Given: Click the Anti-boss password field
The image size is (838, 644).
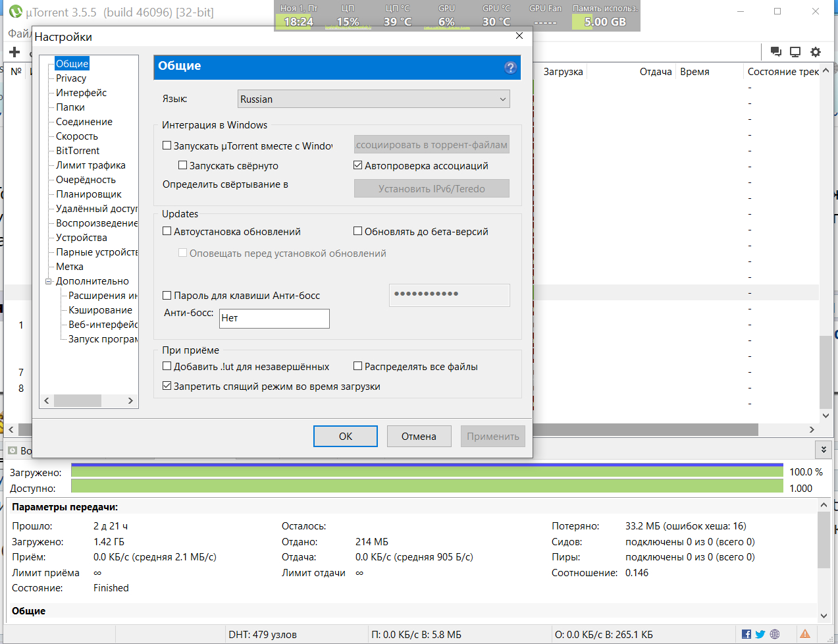Looking at the screenshot, I should coord(450,295).
